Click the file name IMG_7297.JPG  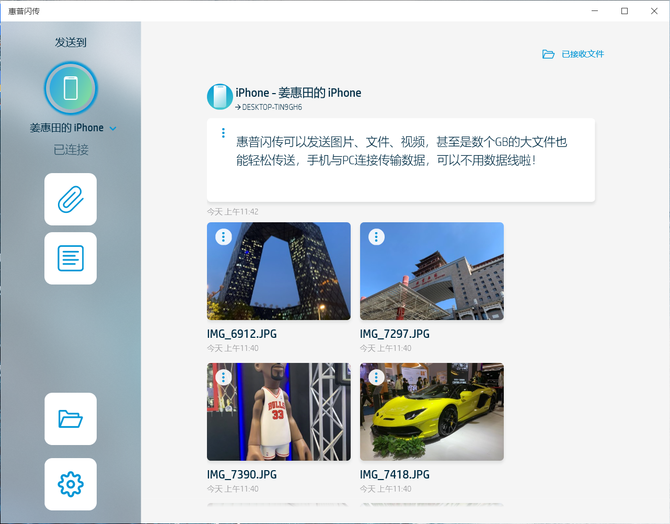point(395,334)
